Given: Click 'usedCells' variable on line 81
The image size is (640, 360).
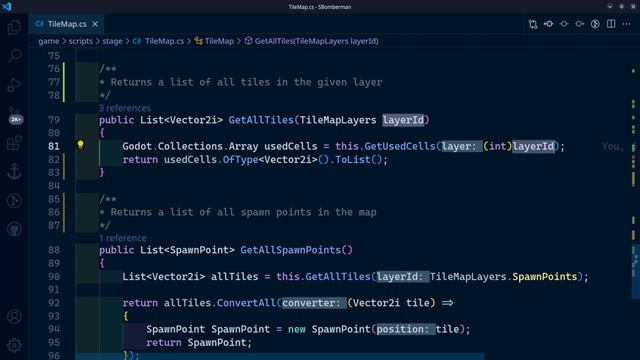Looking at the screenshot, I should pyautogui.click(x=290, y=146).
